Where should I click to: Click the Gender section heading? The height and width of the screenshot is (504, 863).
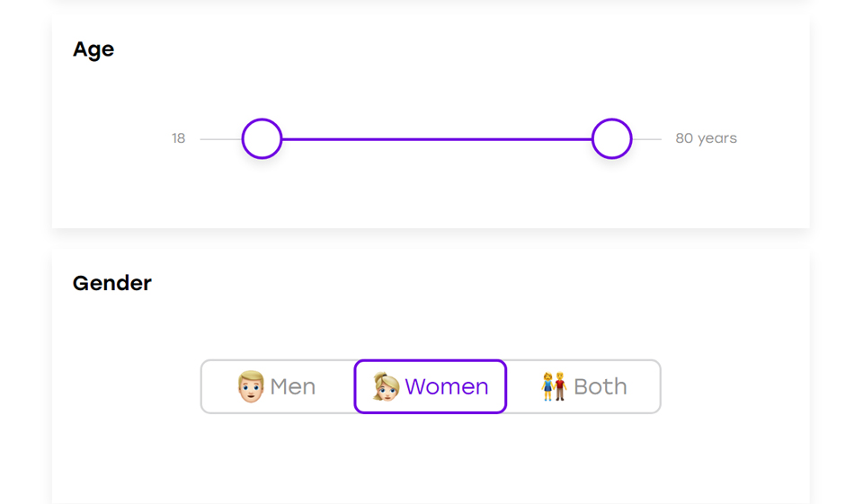[x=112, y=283]
